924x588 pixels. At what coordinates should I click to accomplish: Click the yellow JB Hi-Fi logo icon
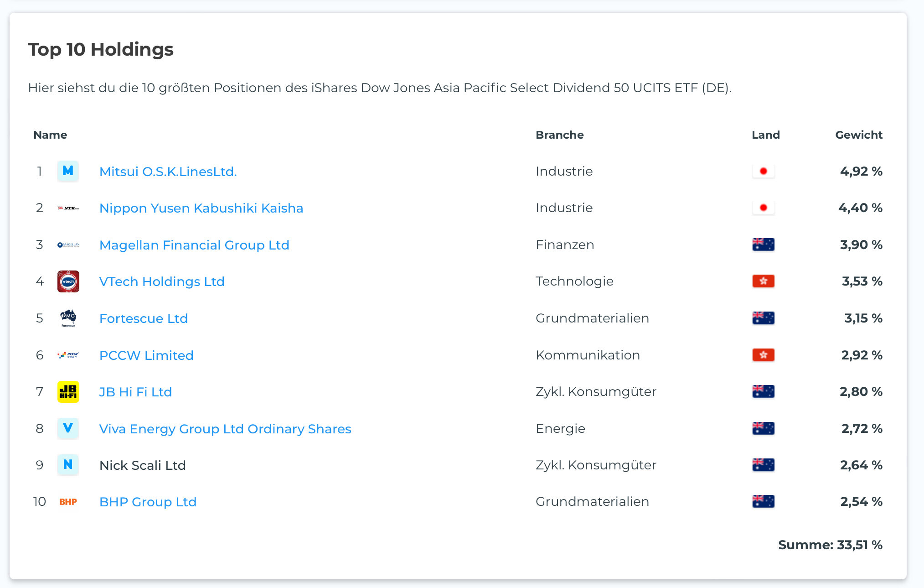[68, 392]
